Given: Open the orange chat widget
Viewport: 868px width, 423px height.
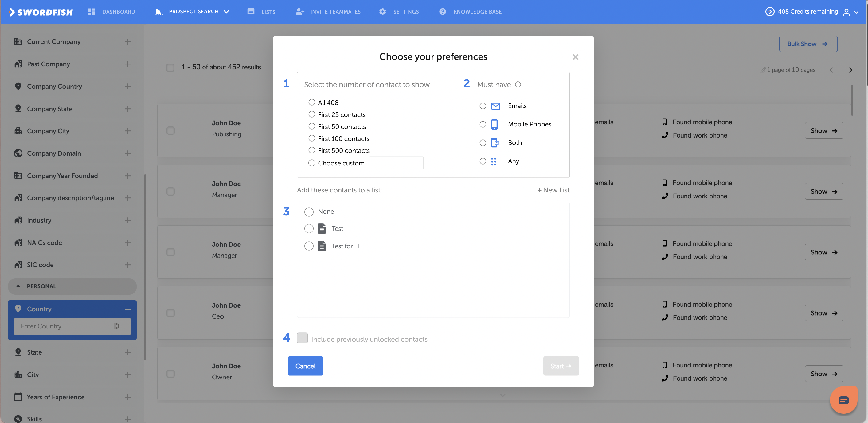Looking at the screenshot, I should 843,400.
